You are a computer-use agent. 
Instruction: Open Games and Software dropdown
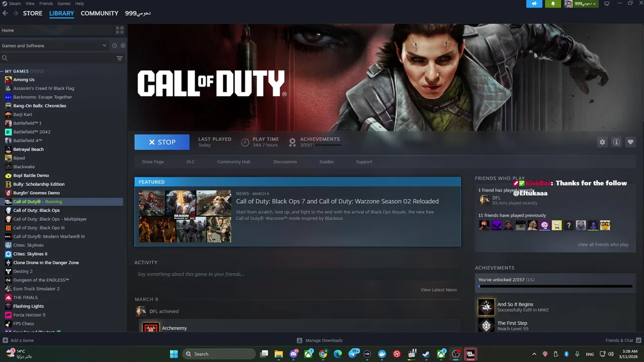coord(54,46)
